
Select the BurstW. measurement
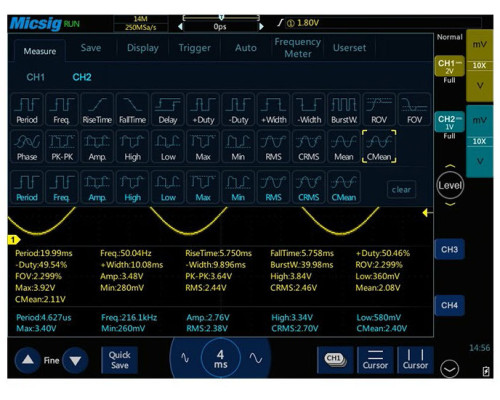coord(344,110)
